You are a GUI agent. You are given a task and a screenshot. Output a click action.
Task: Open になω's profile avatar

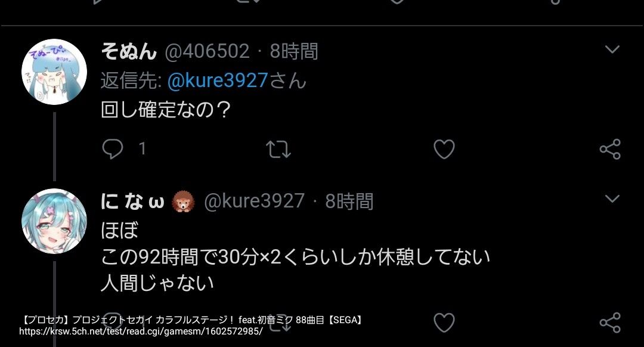54,221
